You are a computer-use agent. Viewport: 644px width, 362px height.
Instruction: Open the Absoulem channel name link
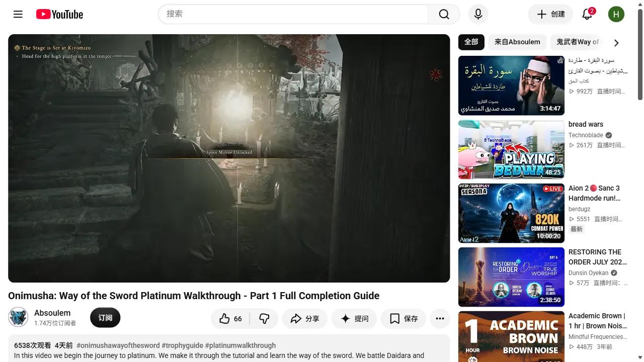pos(52,313)
